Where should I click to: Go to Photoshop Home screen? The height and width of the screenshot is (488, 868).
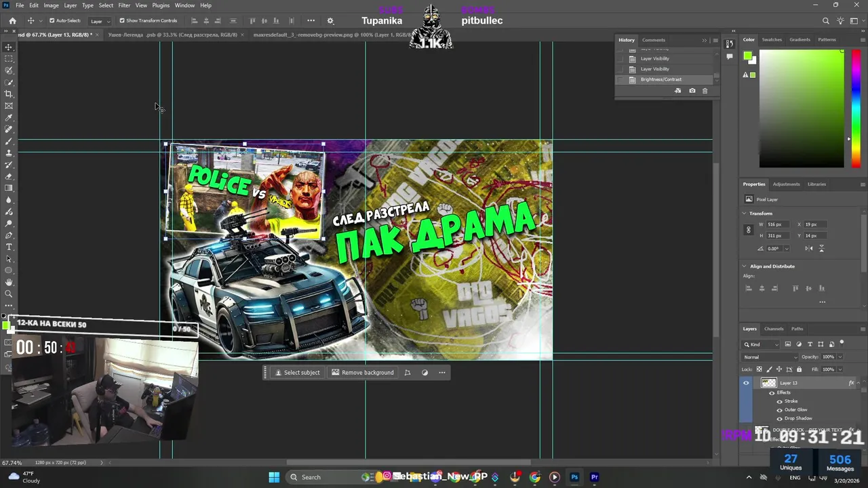click(12, 21)
